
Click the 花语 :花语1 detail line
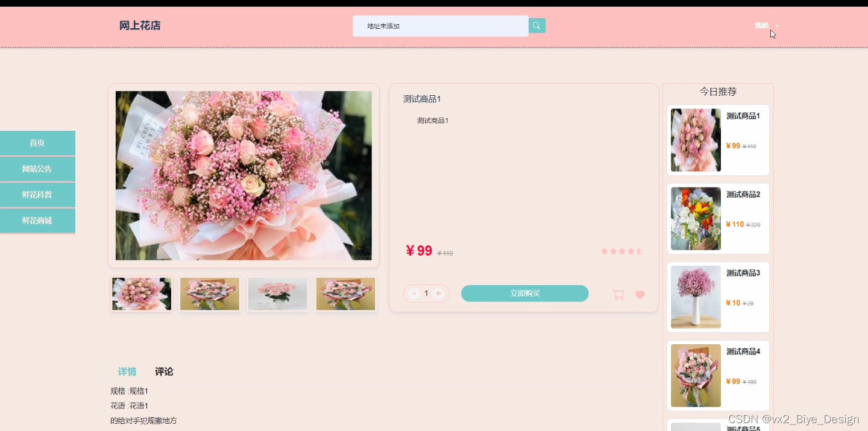pos(130,406)
